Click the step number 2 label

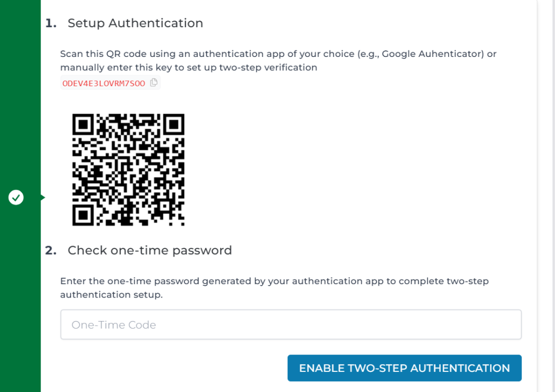tap(51, 250)
